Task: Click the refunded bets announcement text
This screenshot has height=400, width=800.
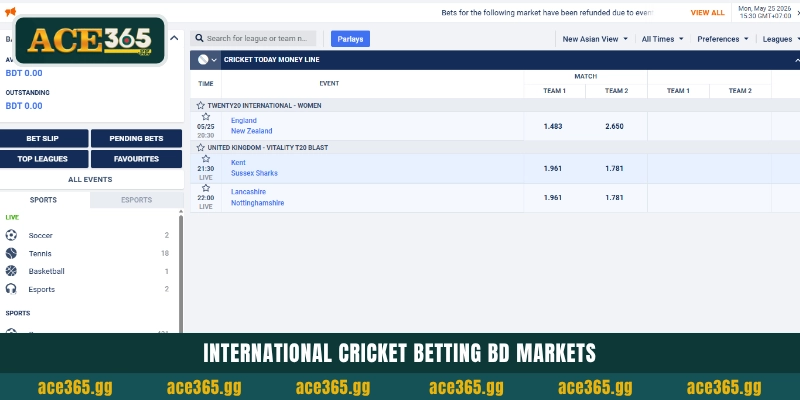Action: [548, 12]
